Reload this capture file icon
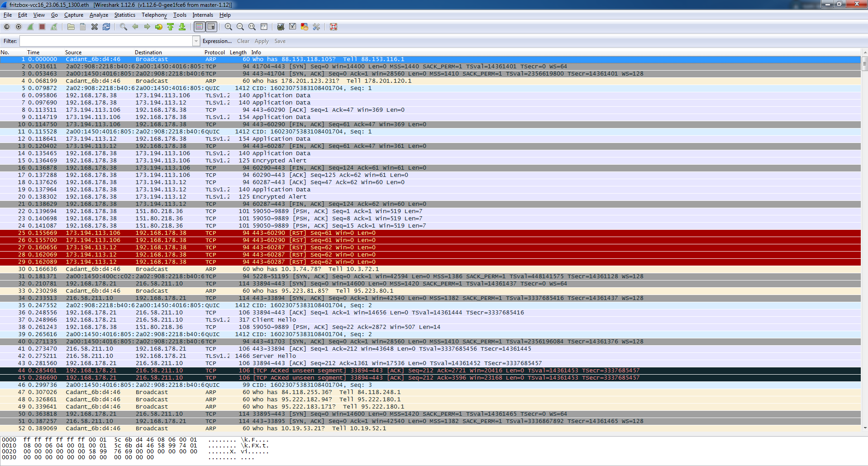The height and width of the screenshot is (466, 868). pyautogui.click(x=106, y=27)
